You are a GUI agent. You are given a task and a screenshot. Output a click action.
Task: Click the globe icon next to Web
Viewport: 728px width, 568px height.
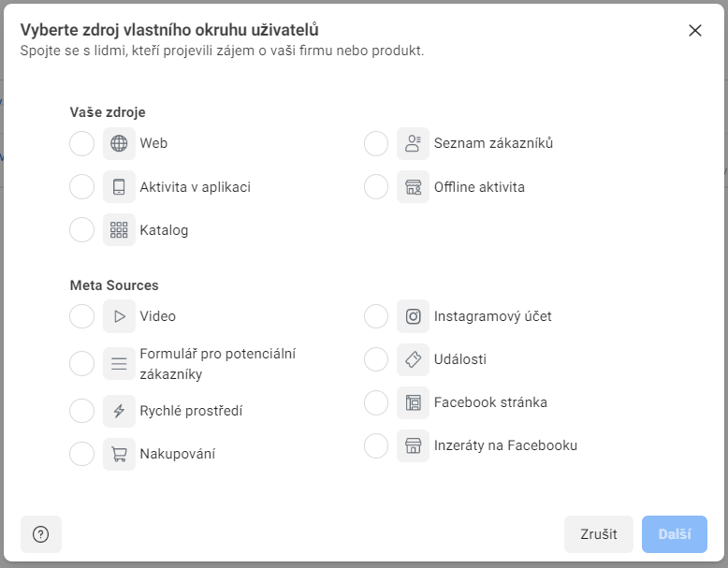[119, 144]
